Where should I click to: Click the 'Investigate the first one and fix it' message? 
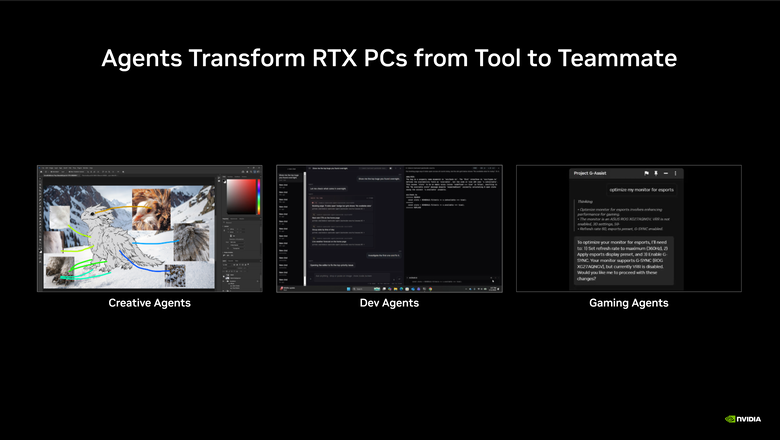point(384,256)
